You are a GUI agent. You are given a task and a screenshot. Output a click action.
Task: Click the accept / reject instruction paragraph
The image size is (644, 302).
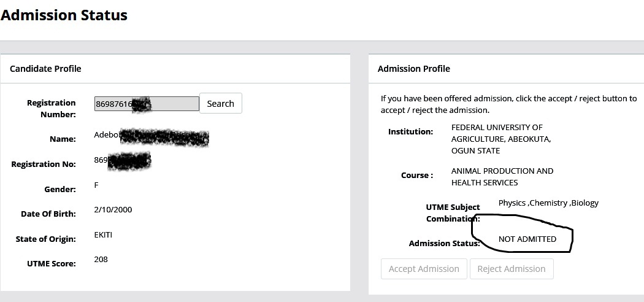click(x=508, y=104)
